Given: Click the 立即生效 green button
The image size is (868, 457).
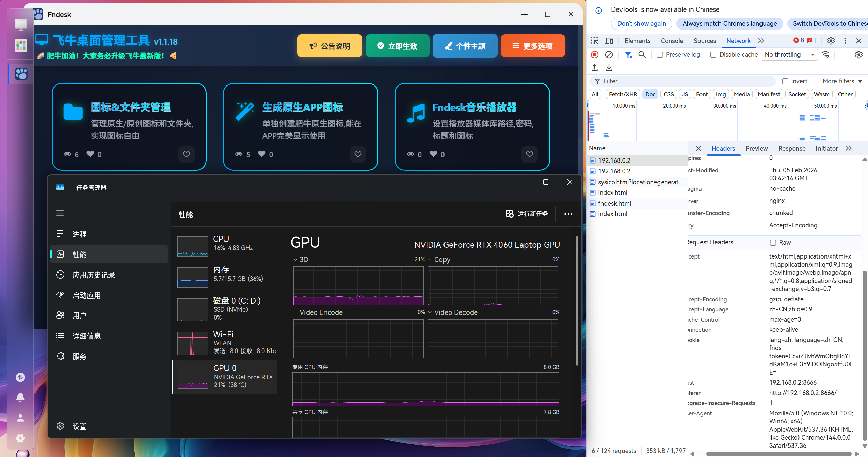Looking at the screenshot, I should tap(397, 46).
